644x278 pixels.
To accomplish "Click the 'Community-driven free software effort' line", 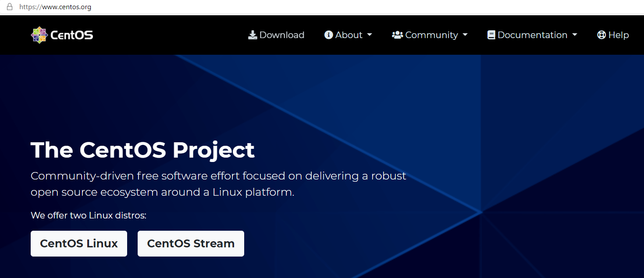I will (218, 176).
